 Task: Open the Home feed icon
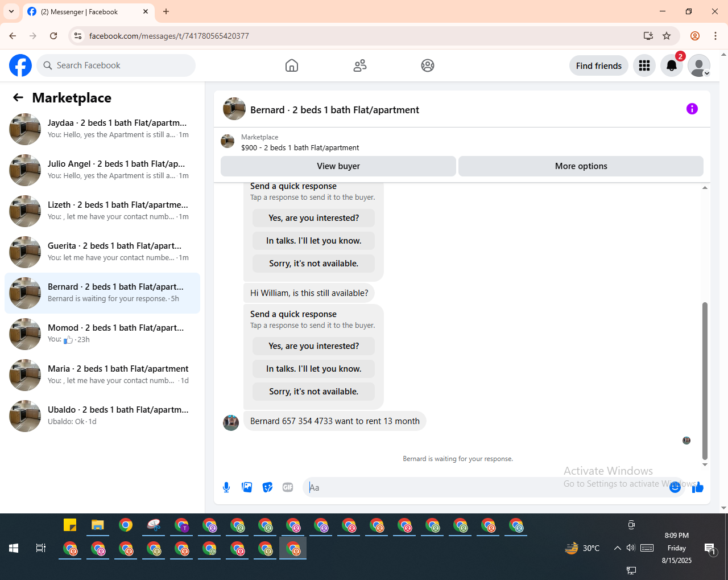pyautogui.click(x=292, y=65)
